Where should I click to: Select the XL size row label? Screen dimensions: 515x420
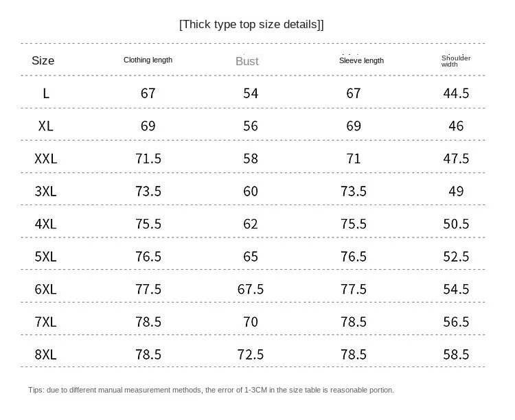tap(46, 126)
